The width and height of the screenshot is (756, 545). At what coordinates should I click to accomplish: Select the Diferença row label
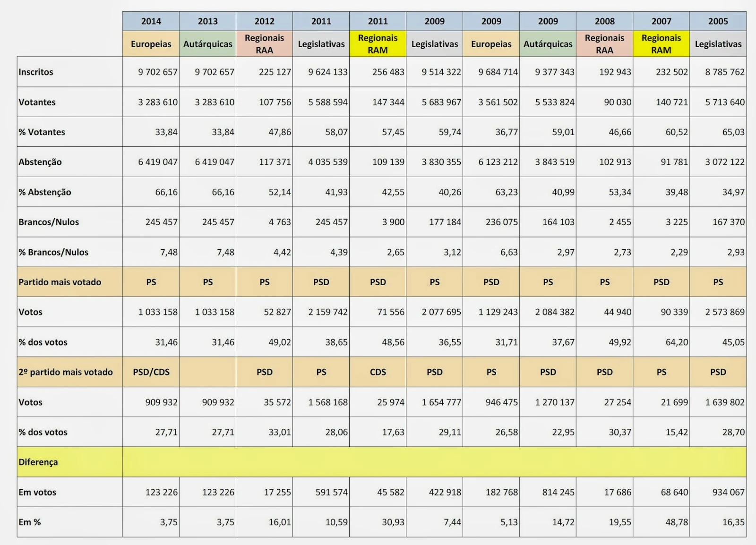pyautogui.click(x=38, y=462)
